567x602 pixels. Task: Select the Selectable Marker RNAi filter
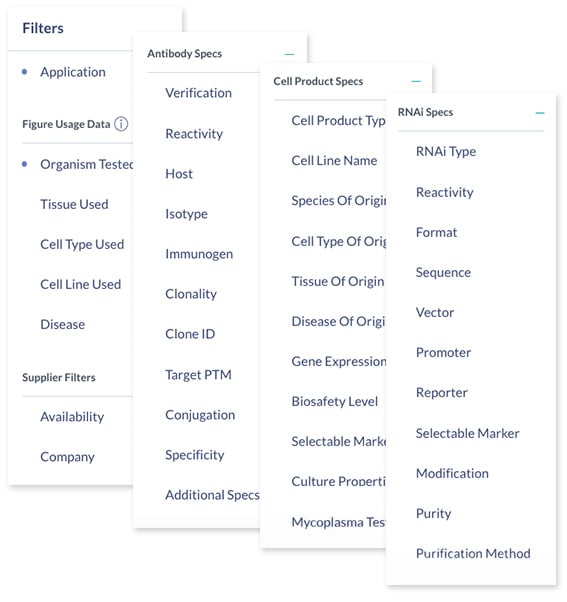pos(468,433)
